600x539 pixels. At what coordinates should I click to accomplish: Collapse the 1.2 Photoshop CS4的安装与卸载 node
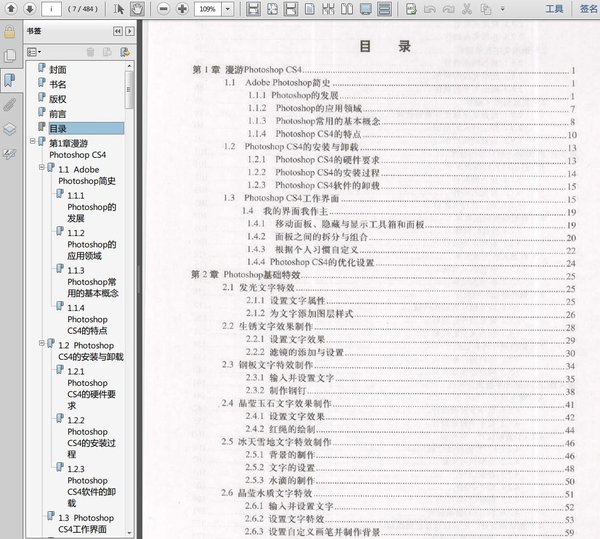(x=42, y=343)
